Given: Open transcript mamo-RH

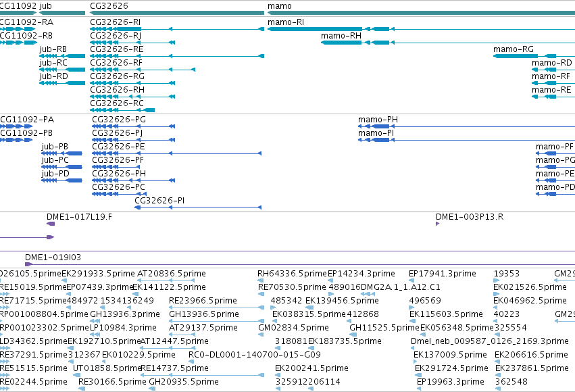Looking at the screenshot, I should 341,36.
